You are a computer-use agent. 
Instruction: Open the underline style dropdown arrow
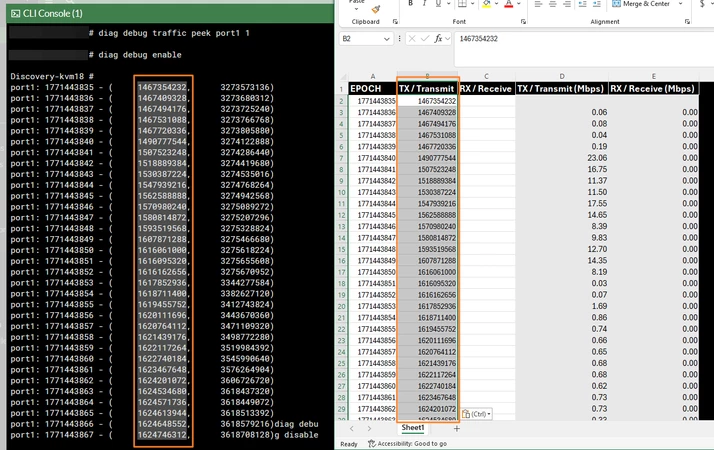point(448,4)
